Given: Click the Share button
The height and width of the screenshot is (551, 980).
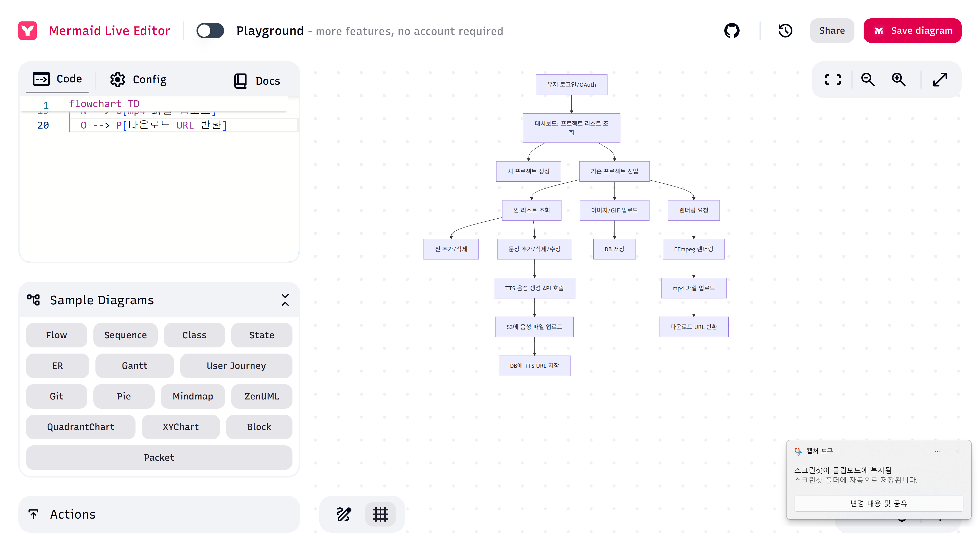Looking at the screenshot, I should (832, 31).
